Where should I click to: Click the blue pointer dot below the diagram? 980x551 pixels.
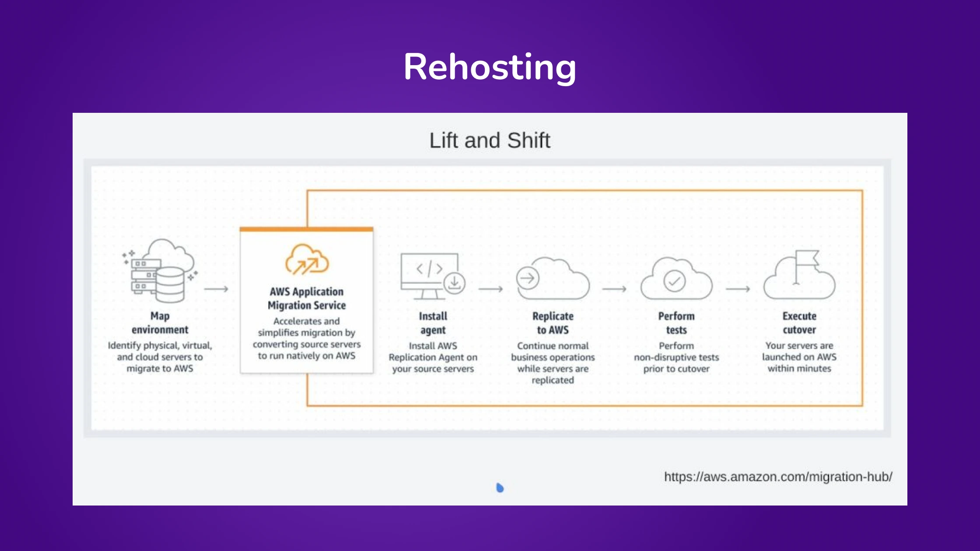click(500, 488)
